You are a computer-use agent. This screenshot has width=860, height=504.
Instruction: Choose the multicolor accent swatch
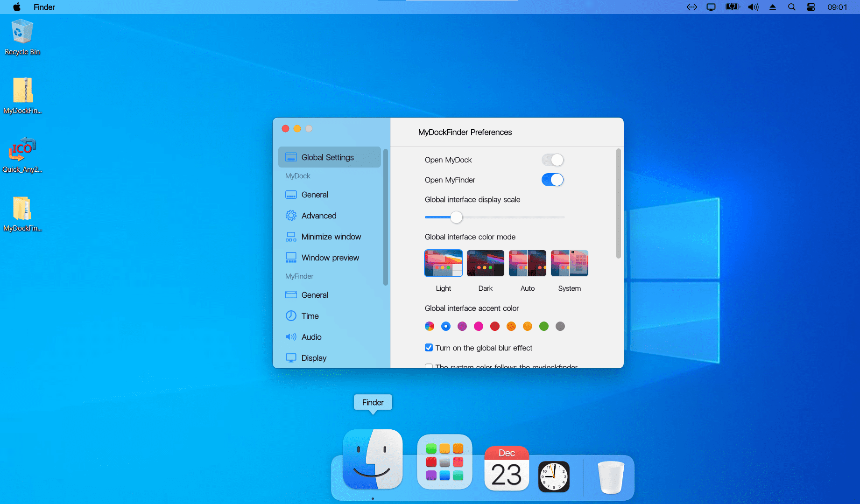pos(430,326)
